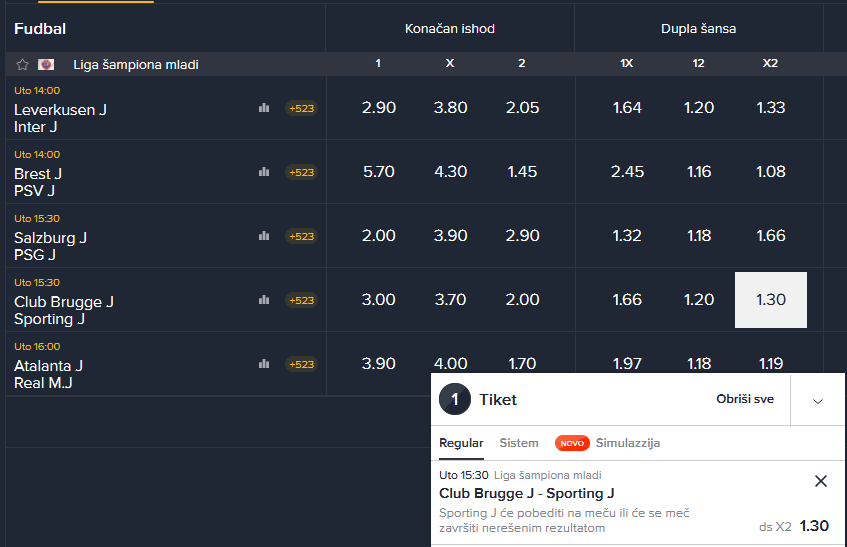Open statistics icon for Atalanta J match
The width and height of the screenshot is (847, 547).
264,364
